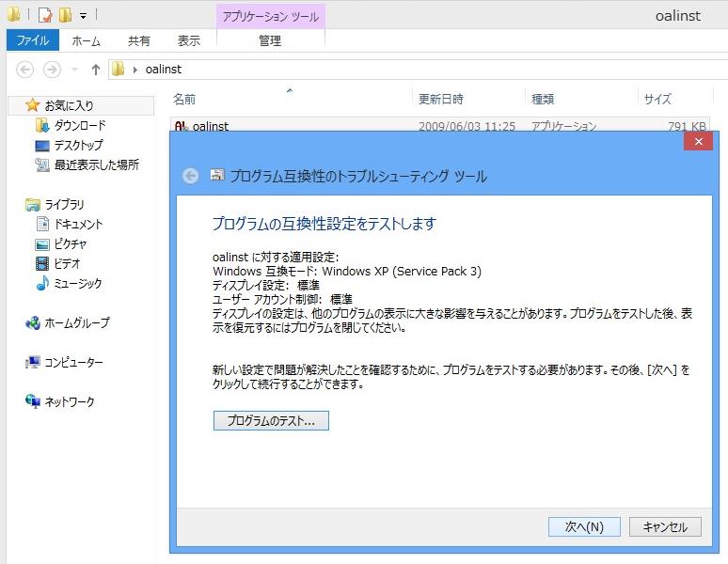Click the ビデオ filmstrip icon
Screen dimensions: 728x564
[x=42, y=263]
